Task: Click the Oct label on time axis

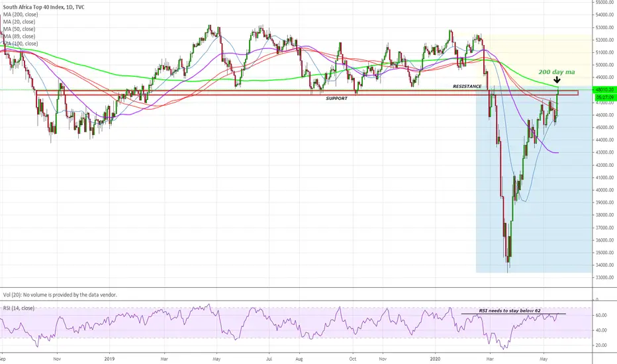Action: click(353, 359)
